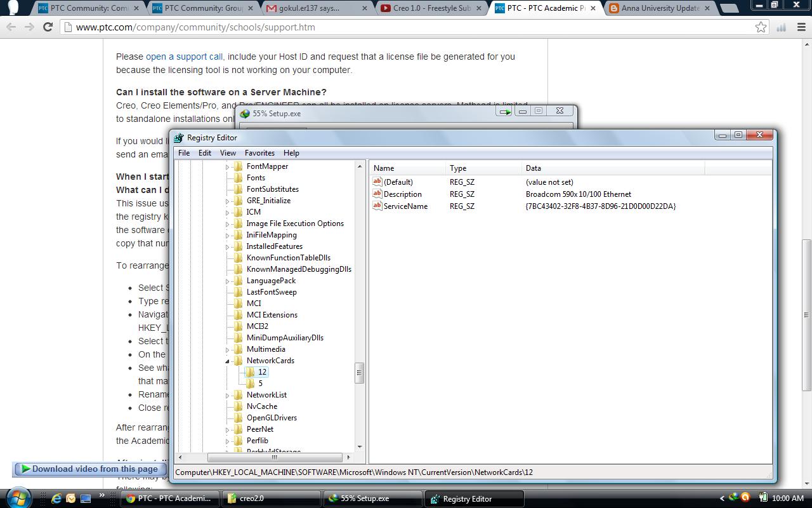Click the ab icon beside ServiceName
Viewport: 812px width, 508px height.
[377, 206]
